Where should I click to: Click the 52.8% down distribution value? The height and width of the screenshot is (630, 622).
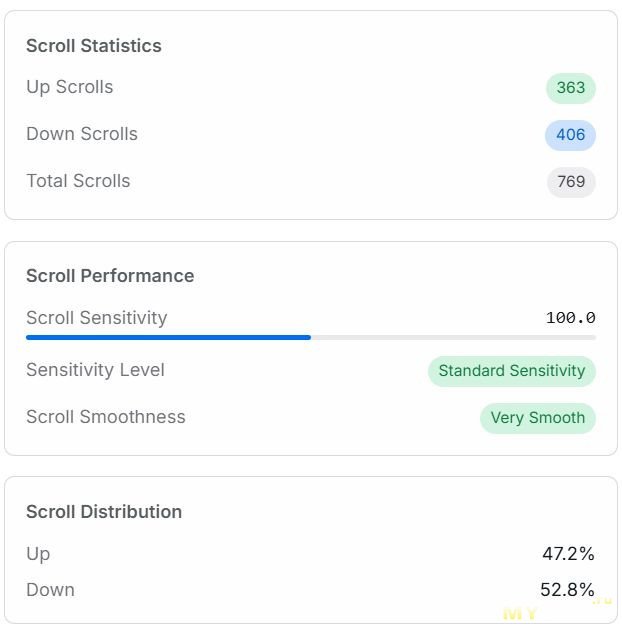tap(567, 590)
